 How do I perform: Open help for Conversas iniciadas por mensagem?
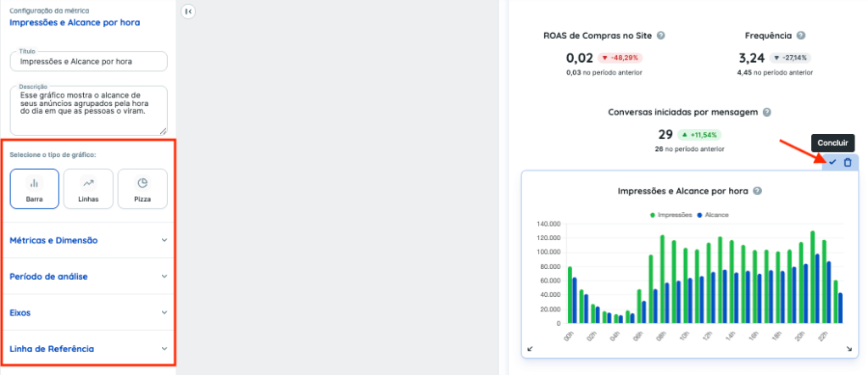(x=766, y=113)
